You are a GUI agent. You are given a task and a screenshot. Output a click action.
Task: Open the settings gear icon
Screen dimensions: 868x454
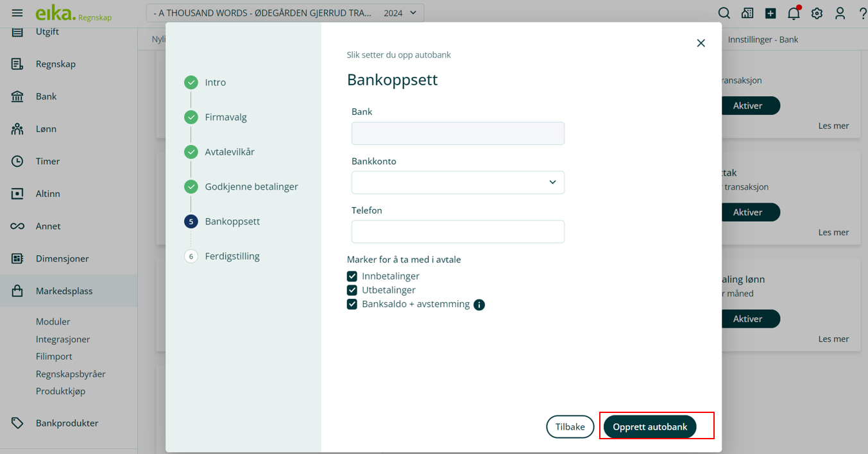click(817, 13)
